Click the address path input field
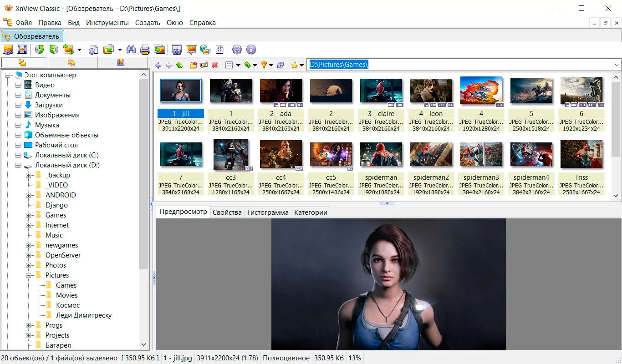The width and height of the screenshot is (622, 364). coord(460,65)
